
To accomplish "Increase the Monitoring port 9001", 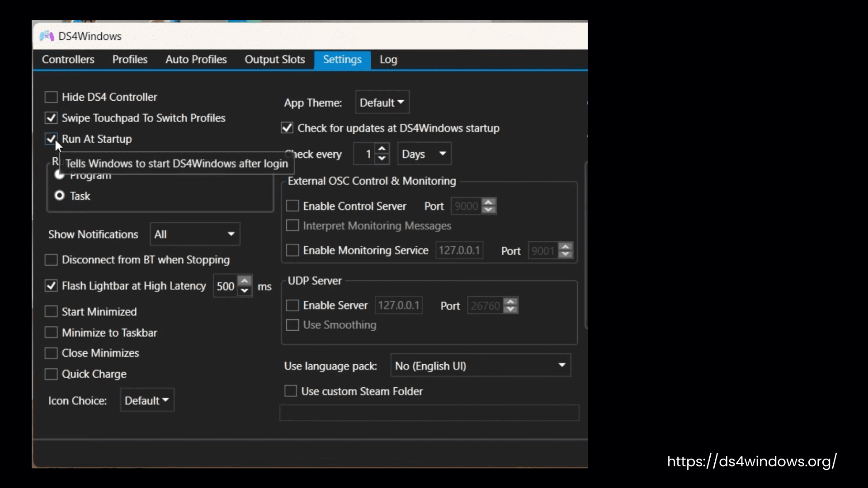I will [x=566, y=247].
